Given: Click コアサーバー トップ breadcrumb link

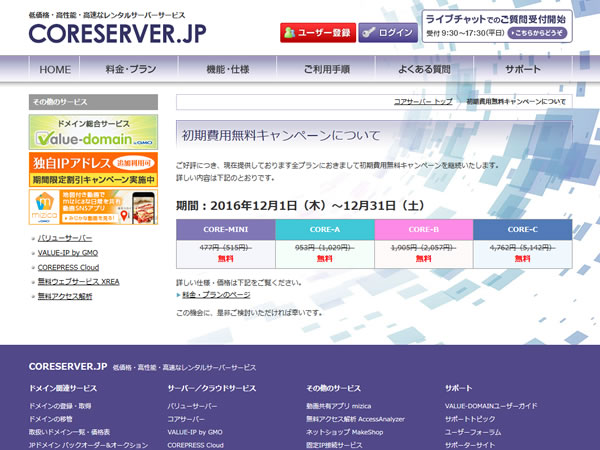Looking at the screenshot, I should 423,101.
